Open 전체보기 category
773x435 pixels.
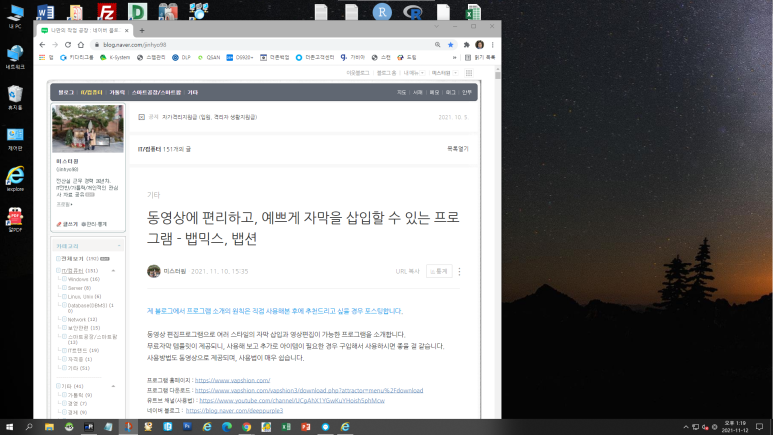(79, 259)
